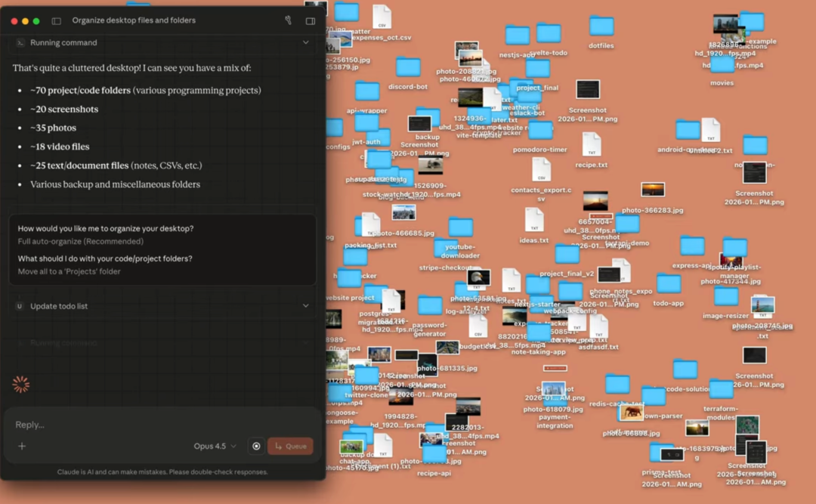The image size is (816, 504).
Task: Open the side panel icon at title bar right
Action: tap(311, 21)
